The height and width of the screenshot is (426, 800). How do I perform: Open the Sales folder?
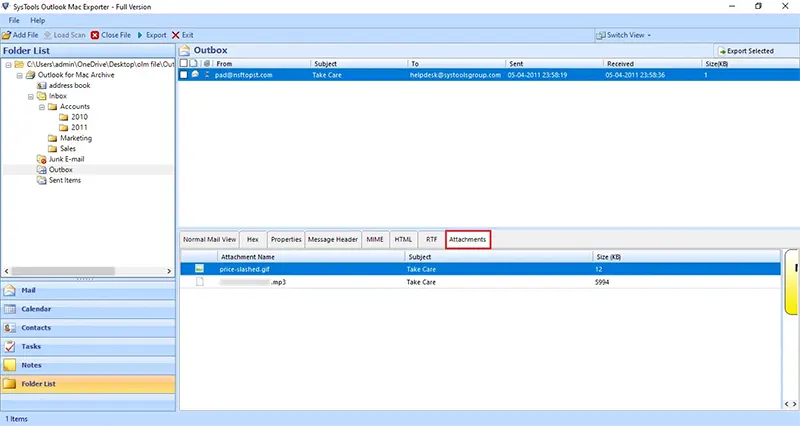click(x=68, y=148)
